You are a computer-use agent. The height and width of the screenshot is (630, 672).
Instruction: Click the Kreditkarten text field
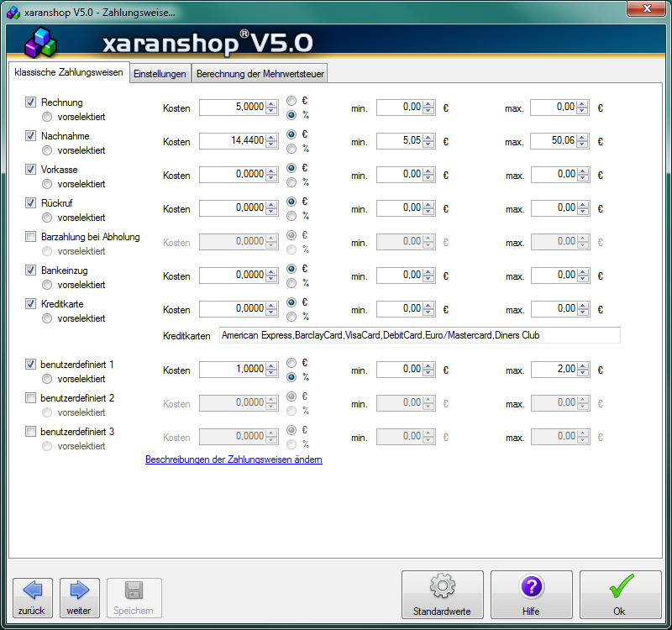[x=419, y=335]
